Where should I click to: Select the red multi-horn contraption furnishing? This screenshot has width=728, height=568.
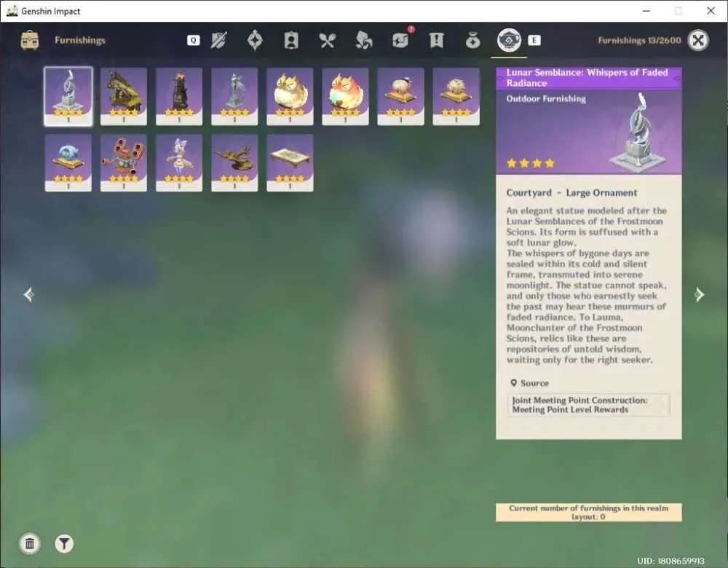pyautogui.click(x=124, y=163)
